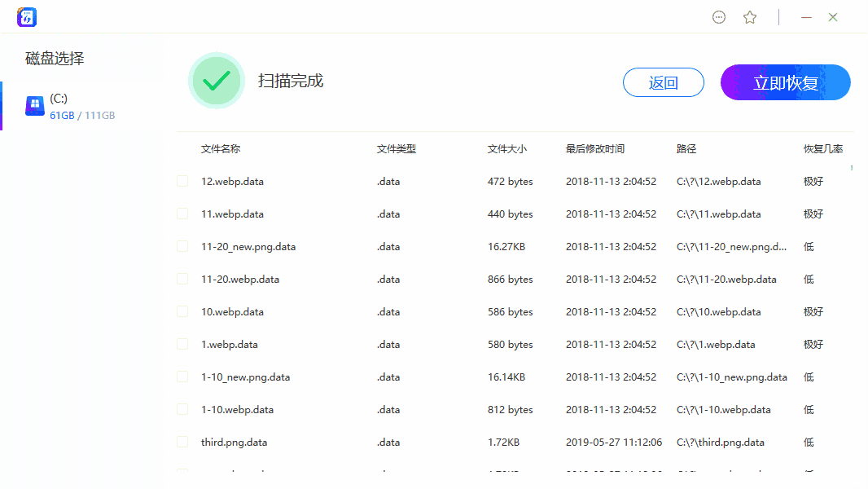The height and width of the screenshot is (489, 868).
Task: Click the app logo icon in title bar
Action: point(27,16)
